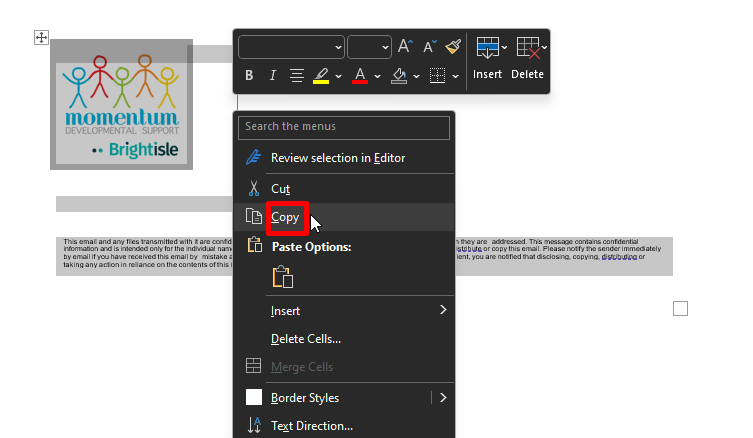Apply yellow text highlight color
The width and height of the screenshot is (753, 438).
[x=321, y=75]
